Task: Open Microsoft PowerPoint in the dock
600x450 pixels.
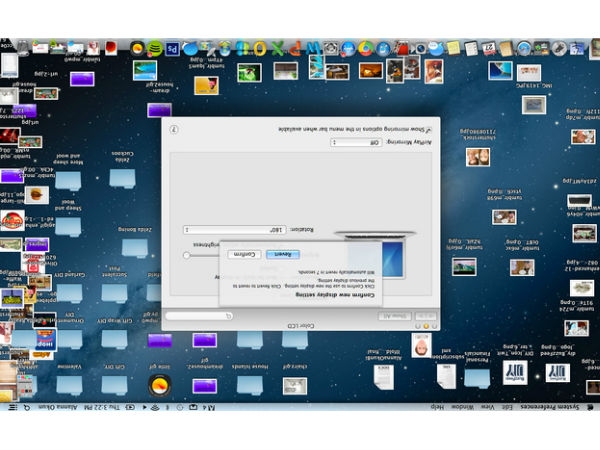Action: point(295,49)
